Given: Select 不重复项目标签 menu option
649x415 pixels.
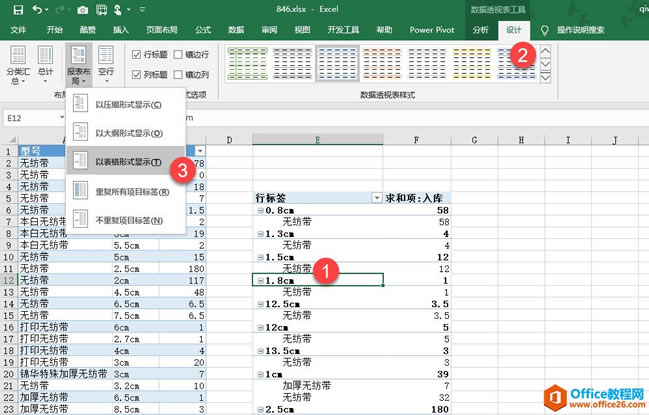Looking at the screenshot, I should tap(125, 220).
